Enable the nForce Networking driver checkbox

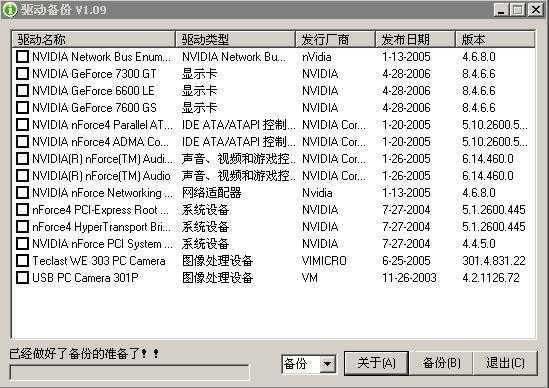pos(22,192)
